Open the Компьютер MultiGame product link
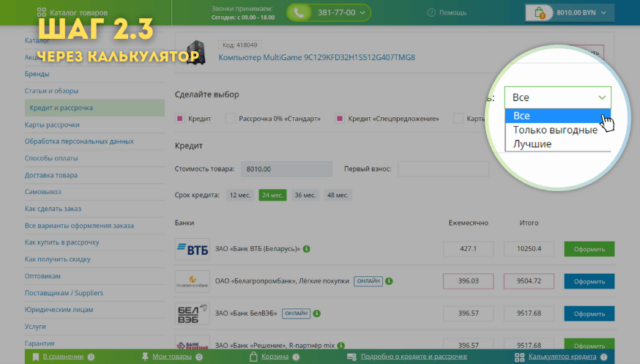Screen dimensions: 640x364 pyautogui.click(x=317, y=57)
